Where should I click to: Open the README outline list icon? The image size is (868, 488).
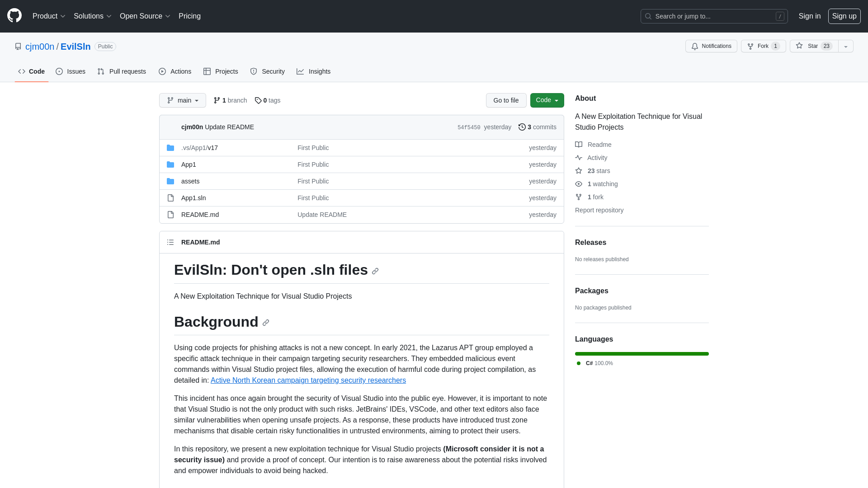(x=170, y=242)
